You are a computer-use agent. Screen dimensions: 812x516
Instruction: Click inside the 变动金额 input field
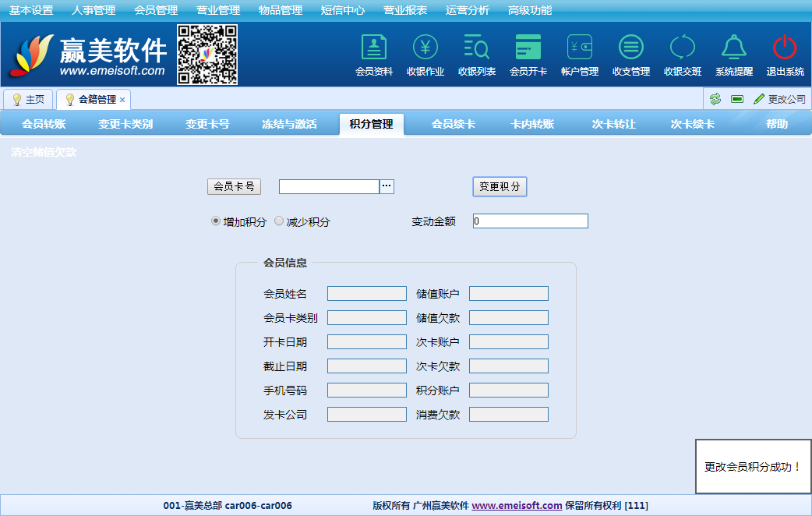[530, 221]
